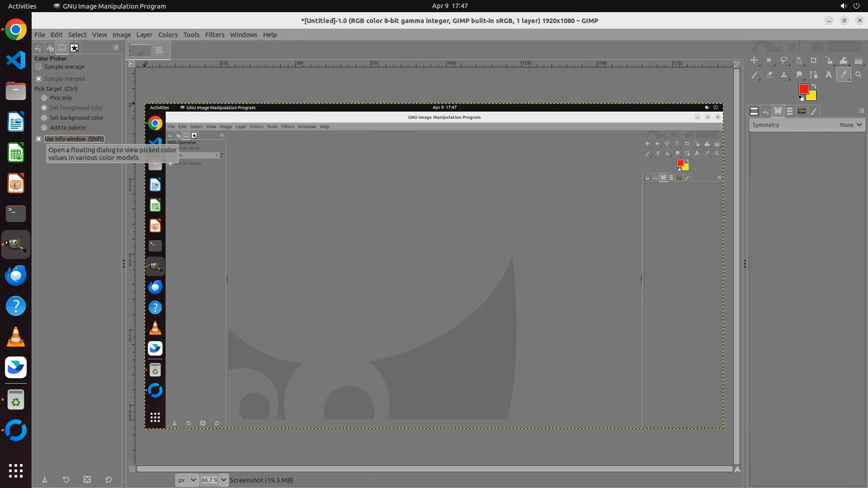Select the Pick only radio button
The height and width of the screenshot is (488, 868).
click(x=44, y=98)
